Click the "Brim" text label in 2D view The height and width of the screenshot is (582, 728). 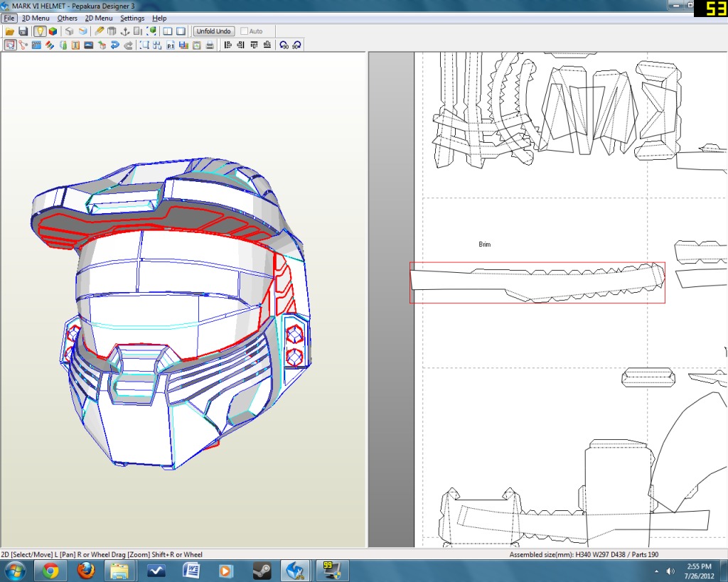[485, 244]
